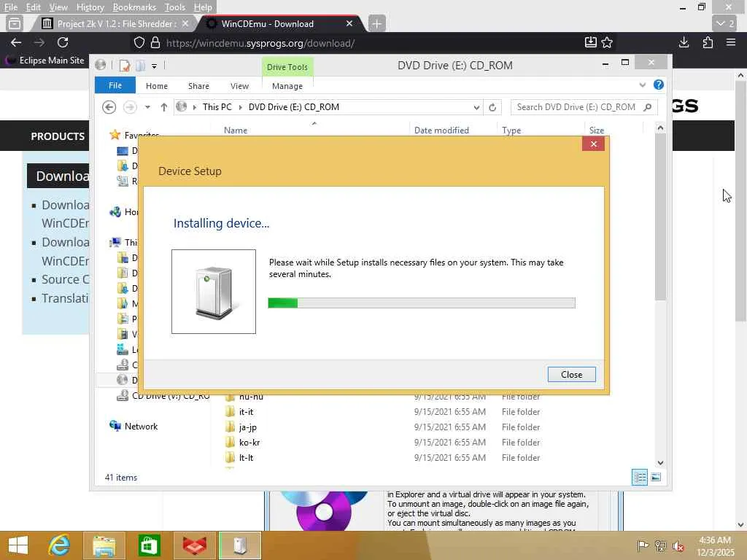Click the New folder quick access icon

pos(140,66)
